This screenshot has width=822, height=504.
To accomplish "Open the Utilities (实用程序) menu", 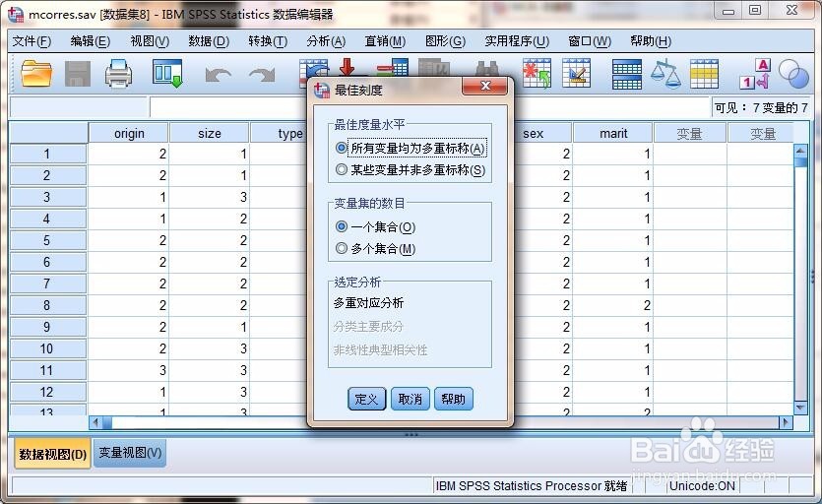I will pos(517,41).
